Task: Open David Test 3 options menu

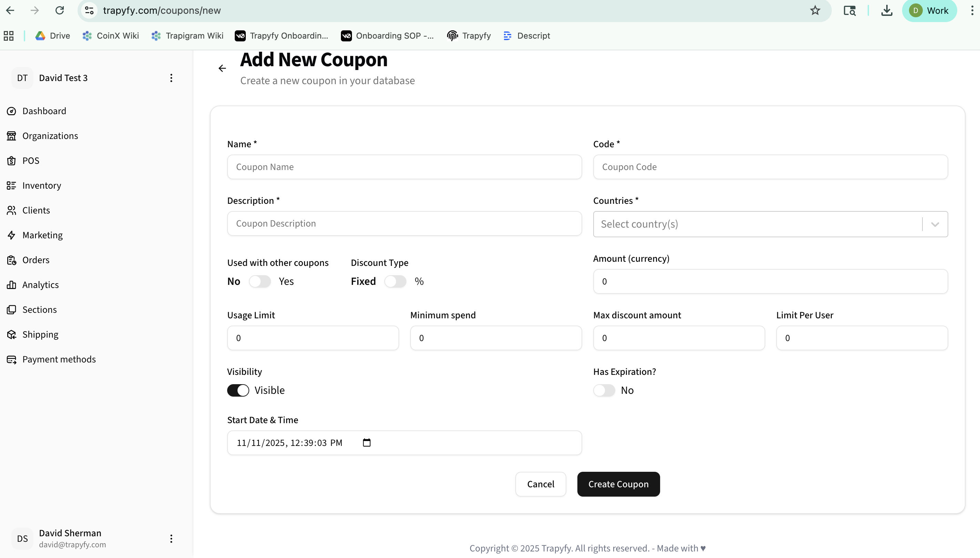Action: point(171,78)
